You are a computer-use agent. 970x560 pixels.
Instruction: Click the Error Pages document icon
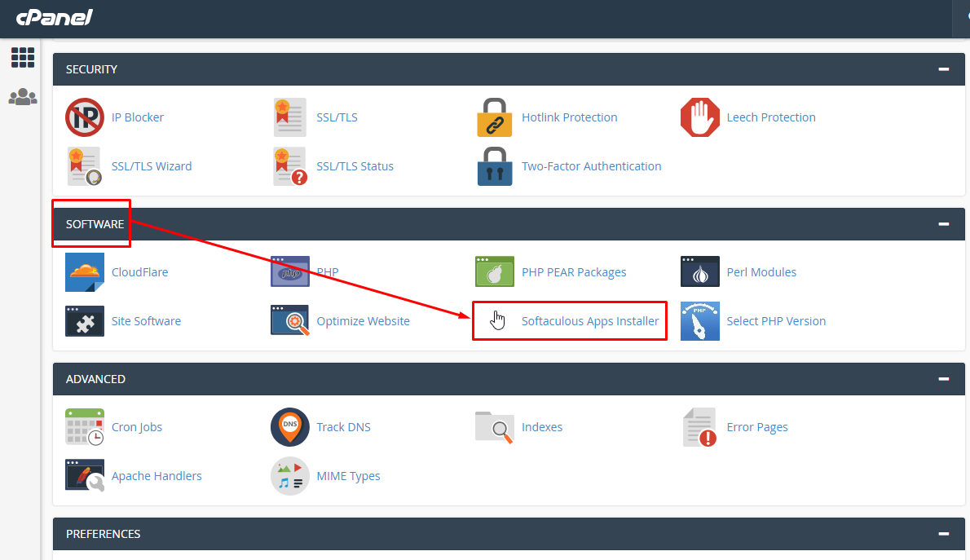point(699,426)
